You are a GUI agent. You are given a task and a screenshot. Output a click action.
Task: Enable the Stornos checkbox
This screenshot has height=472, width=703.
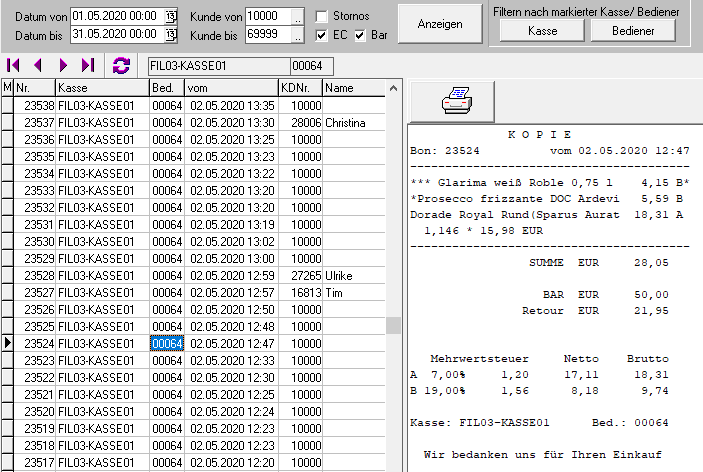pos(321,17)
